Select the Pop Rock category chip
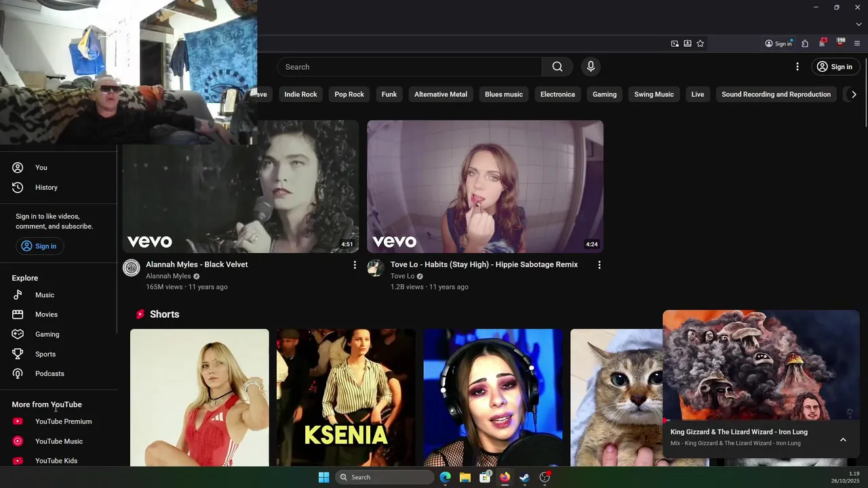This screenshot has width=868, height=488. coord(349,94)
